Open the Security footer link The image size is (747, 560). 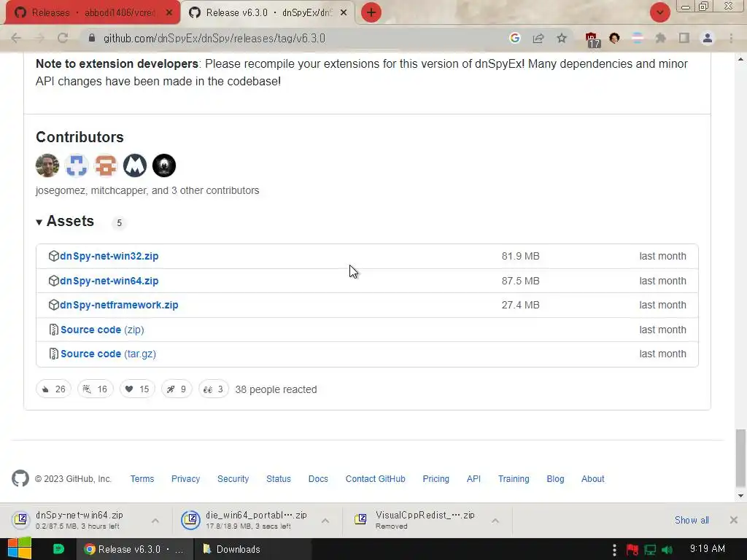(x=233, y=478)
